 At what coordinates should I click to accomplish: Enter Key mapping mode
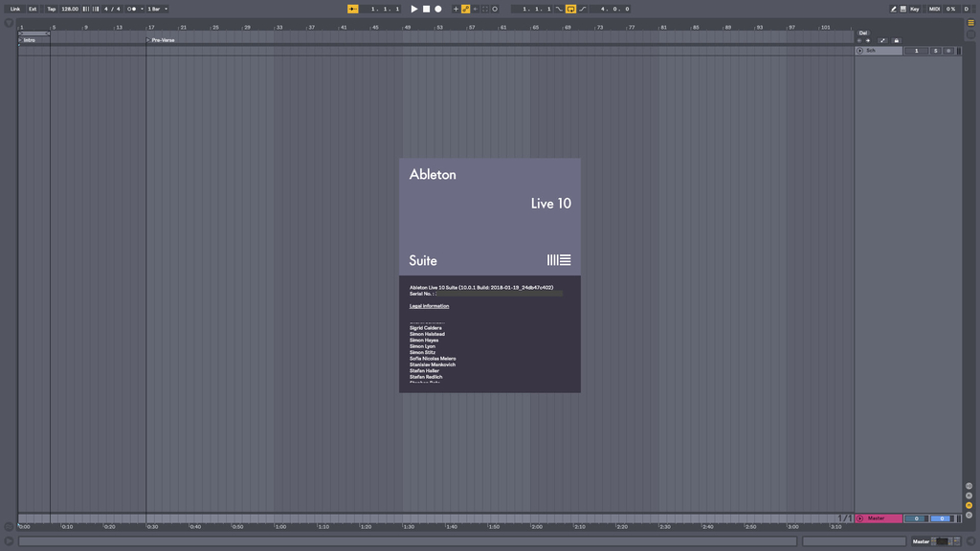click(916, 8)
